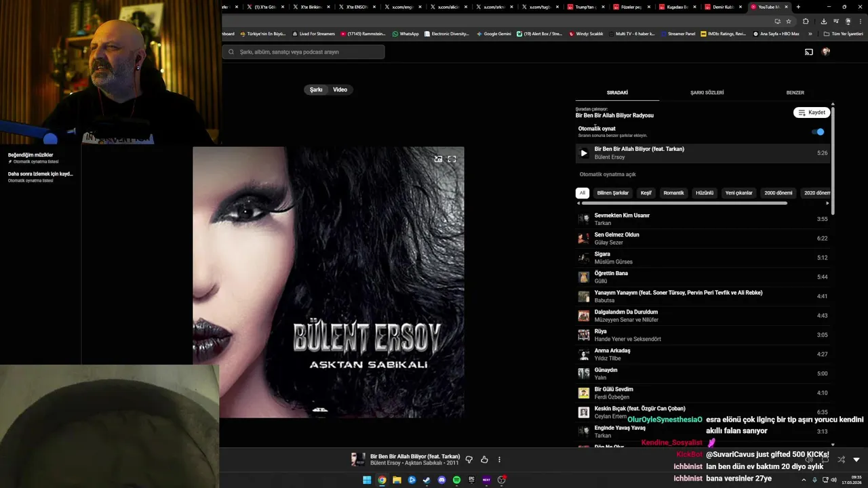Screen dimensions: 868x488
Task: Select Rüya by Hande Yener
Action: [x=702, y=335]
